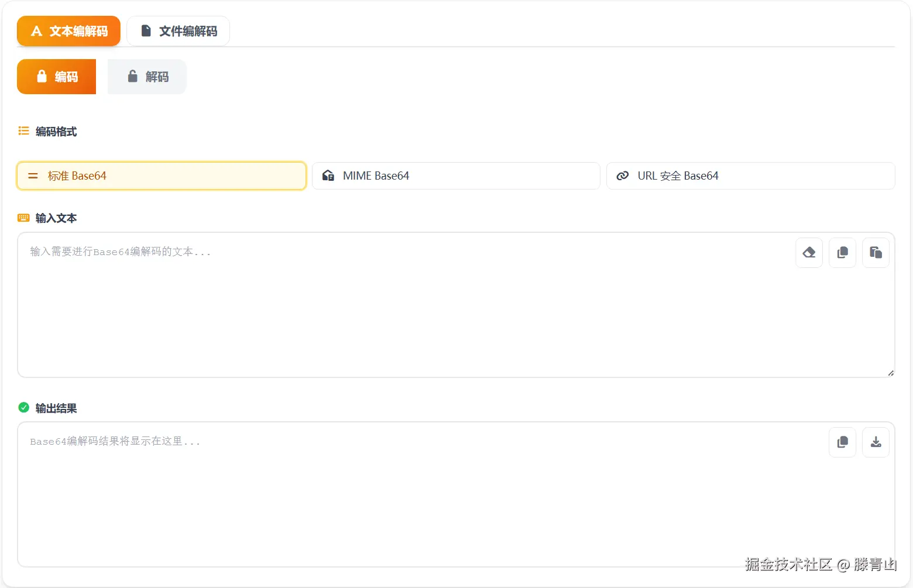Click the file icon on 文件编解码 tab
This screenshot has width=913, height=588.
click(x=146, y=31)
